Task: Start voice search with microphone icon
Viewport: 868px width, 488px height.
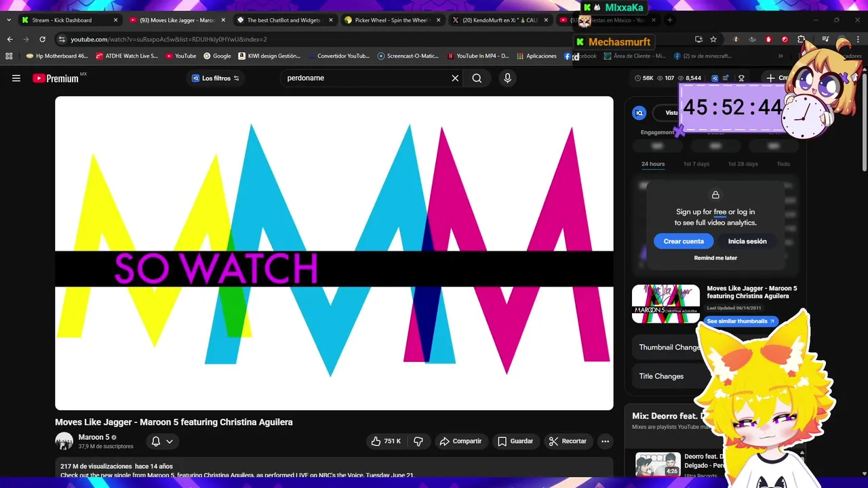Action: (507, 78)
